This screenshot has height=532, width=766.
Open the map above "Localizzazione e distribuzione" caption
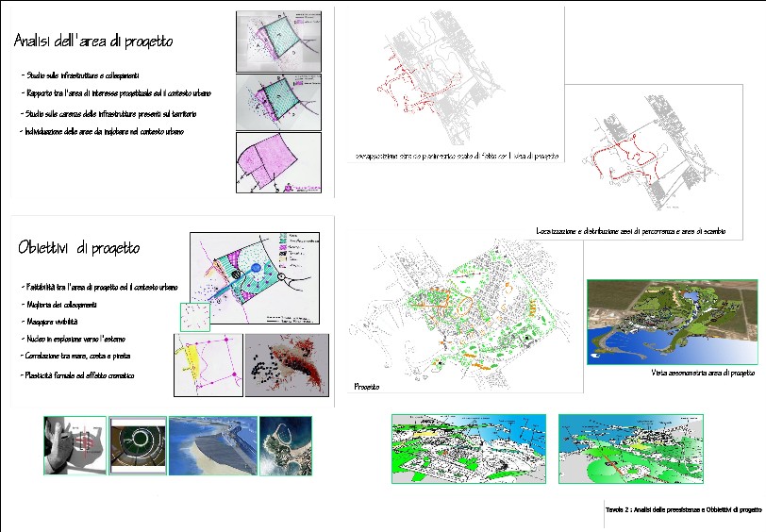pos(652,152)
